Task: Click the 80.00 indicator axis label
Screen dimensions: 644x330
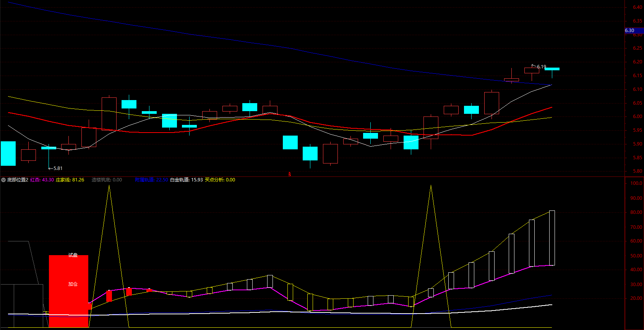Action: coord(636,212)
